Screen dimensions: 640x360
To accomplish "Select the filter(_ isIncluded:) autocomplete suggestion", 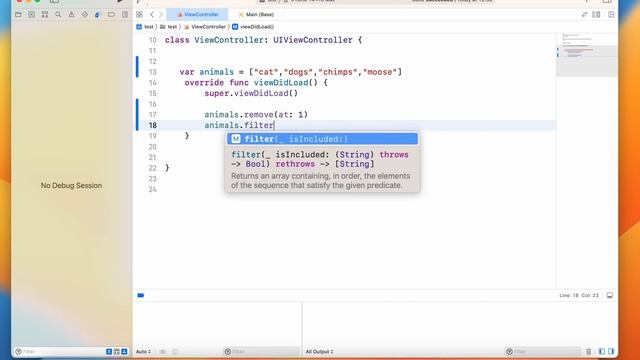I will [322, 139].
